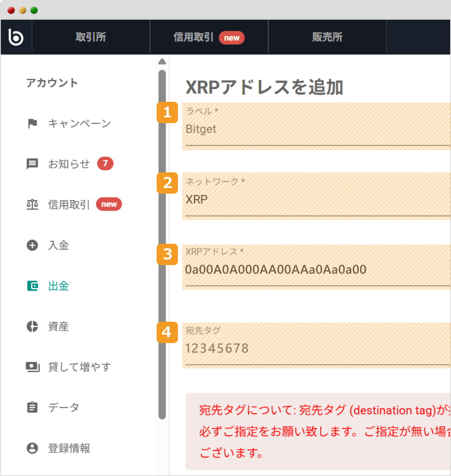Viewport: 451px width, 476px height.
Task: Select the margin trading scales icon for 信用取引
Action: [x=32, y=204]
